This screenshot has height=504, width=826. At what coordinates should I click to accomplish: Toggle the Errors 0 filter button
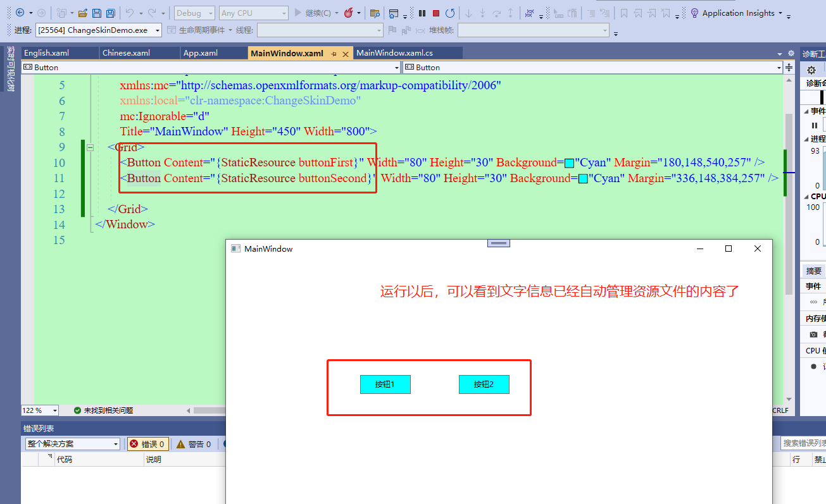147,444
